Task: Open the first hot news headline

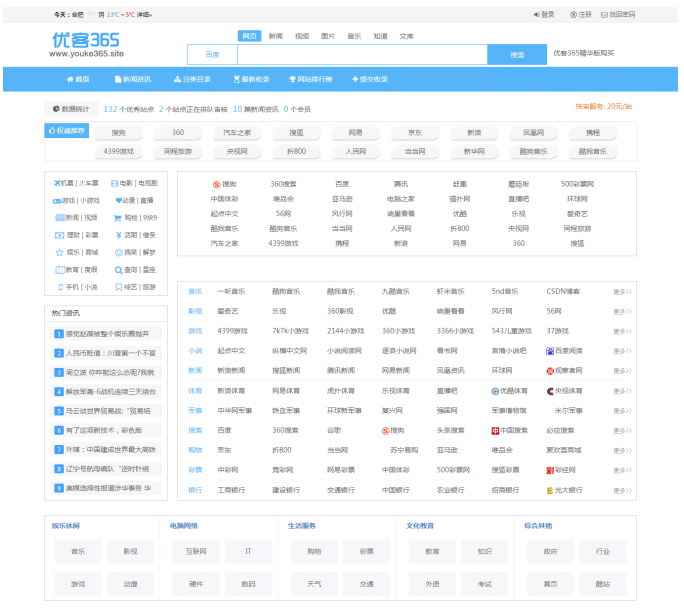Action: point(106,334)
